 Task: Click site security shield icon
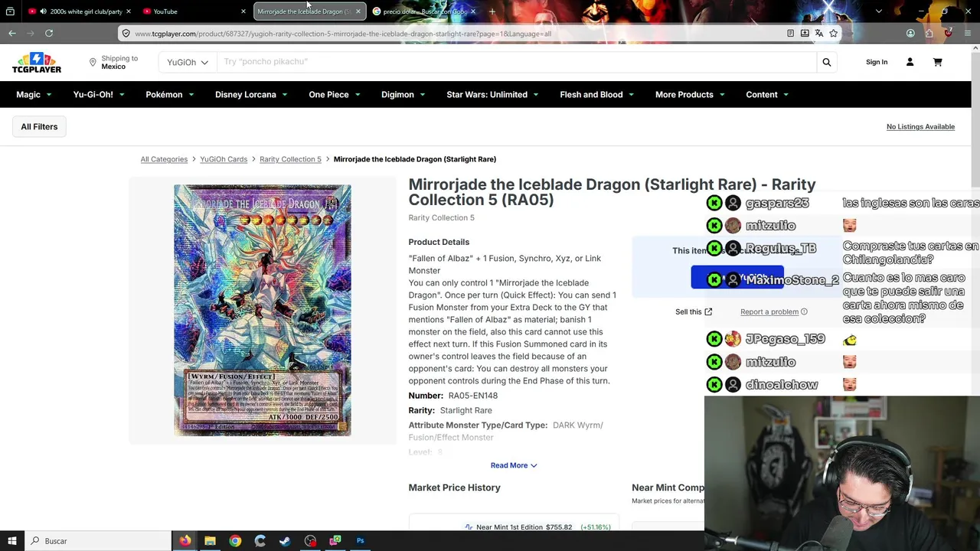click(x=126, y=33)
